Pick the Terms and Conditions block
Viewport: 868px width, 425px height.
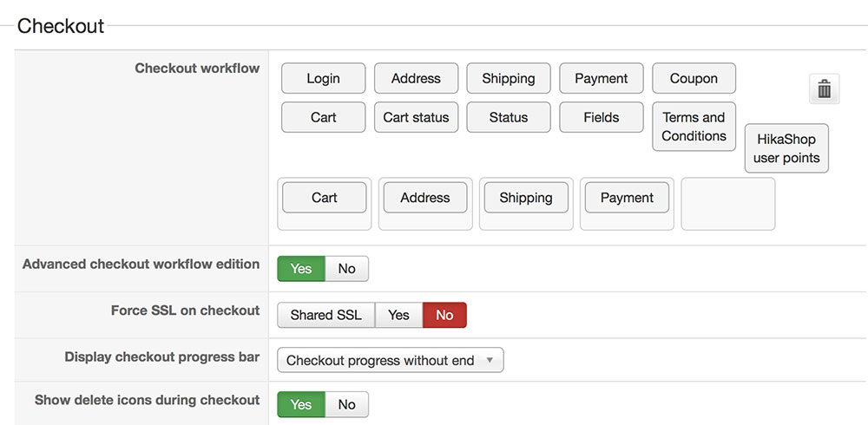694,127
